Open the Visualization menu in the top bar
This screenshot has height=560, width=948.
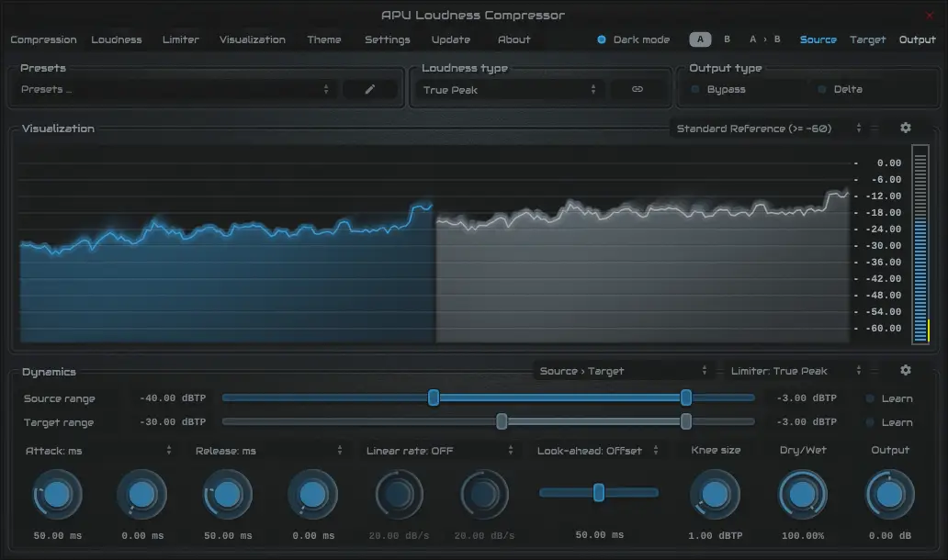click(x=252, y=39)
